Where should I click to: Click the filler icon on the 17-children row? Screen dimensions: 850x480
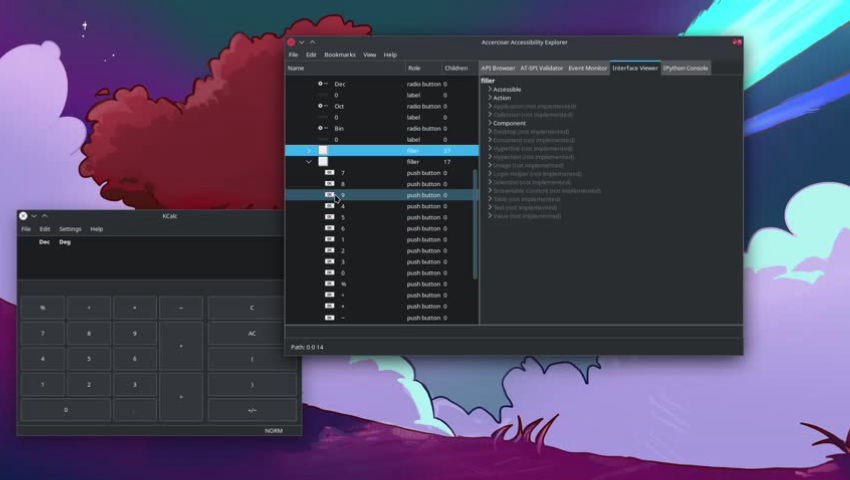[323, 162]
